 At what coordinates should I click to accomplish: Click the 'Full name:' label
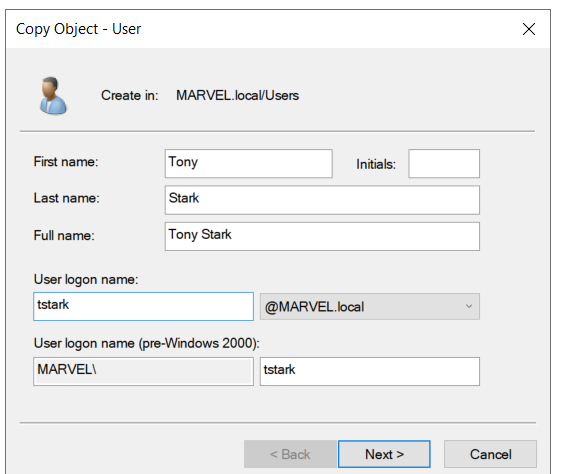64,235
